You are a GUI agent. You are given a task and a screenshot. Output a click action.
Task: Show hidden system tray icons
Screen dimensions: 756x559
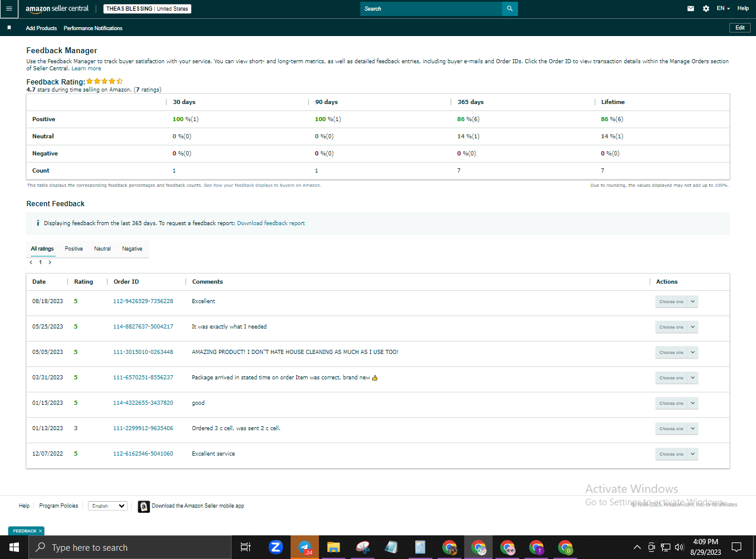click(x=637, y=547)
